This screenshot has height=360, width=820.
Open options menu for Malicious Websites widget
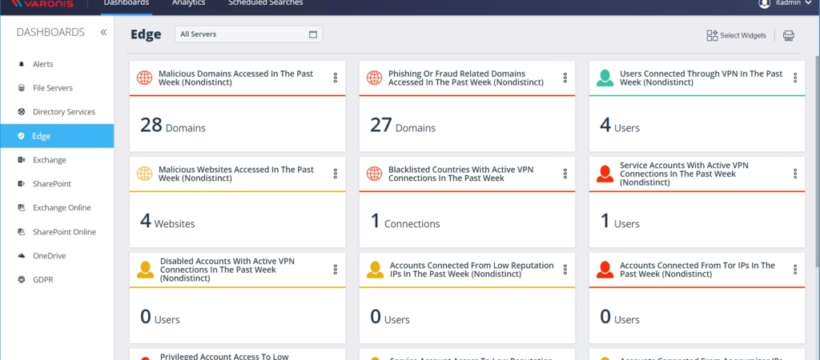335,174
